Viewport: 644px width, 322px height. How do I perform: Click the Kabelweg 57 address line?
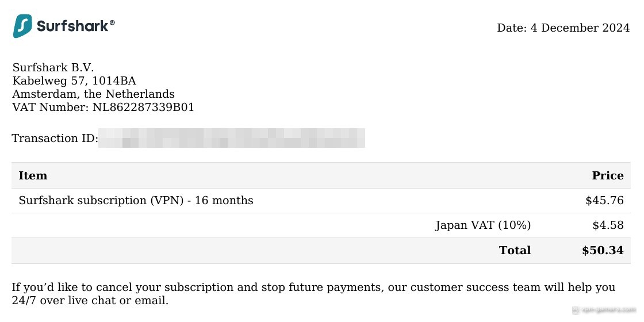point(74,80)
